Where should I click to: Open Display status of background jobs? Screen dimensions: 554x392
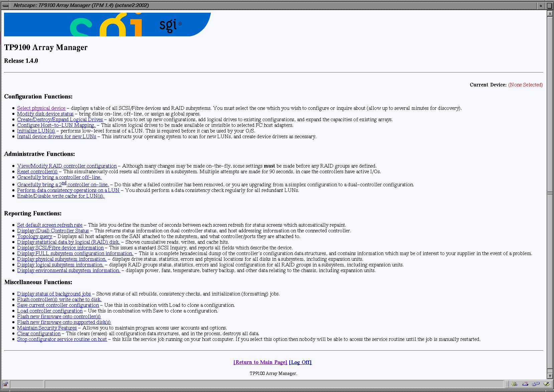point(54,294)
